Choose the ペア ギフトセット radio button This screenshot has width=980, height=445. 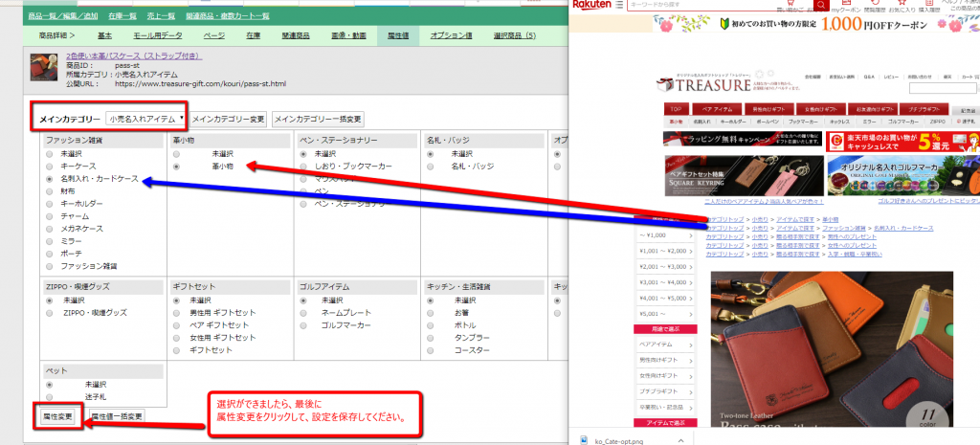178,325
